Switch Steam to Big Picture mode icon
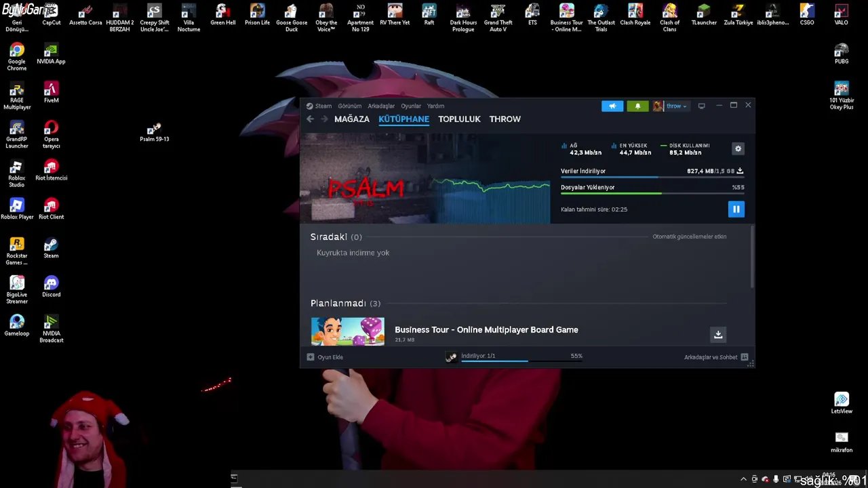The width and height of the screenshot is (868, 488). 702,106
